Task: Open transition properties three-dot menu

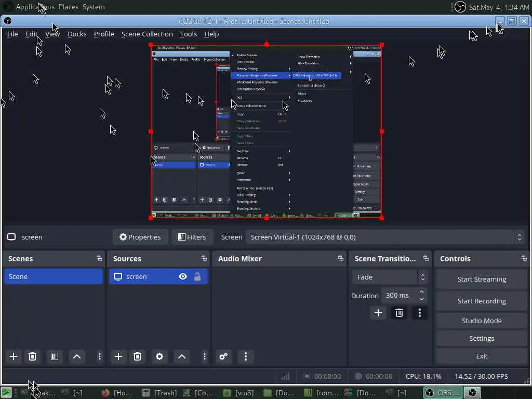Action: point(420,313)
